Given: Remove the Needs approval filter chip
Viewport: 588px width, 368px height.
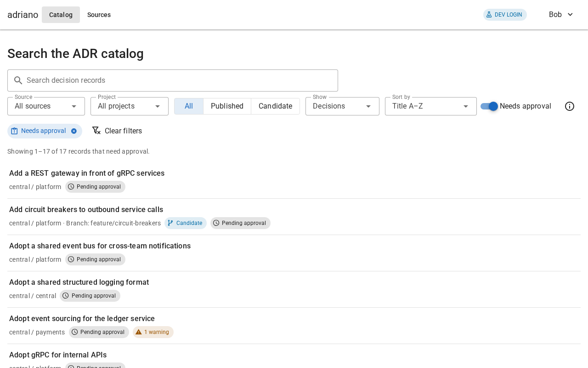Looking at the screenshot, I should tap(74, 131).
